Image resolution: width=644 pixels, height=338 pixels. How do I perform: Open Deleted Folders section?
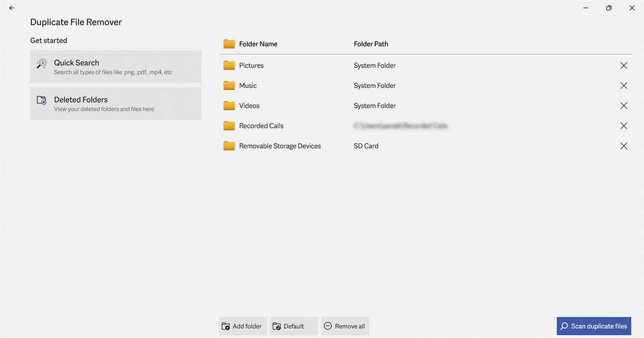116,104
